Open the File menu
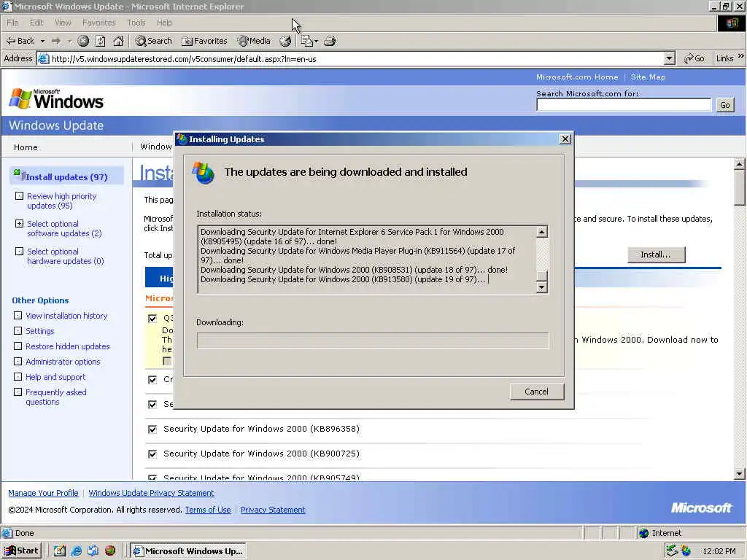This screenshot has height=560, width=747. coord(12,23)
